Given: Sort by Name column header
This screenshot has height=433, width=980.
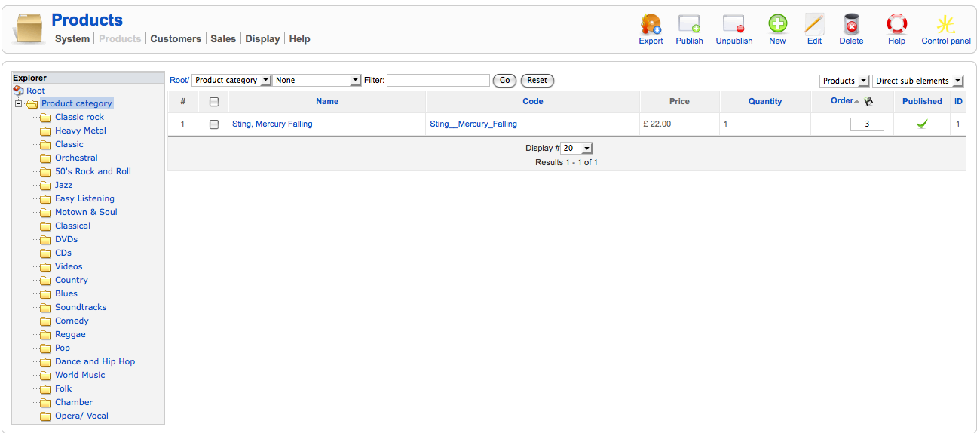Looking at the screenshot, I should [x=327, y=102].
